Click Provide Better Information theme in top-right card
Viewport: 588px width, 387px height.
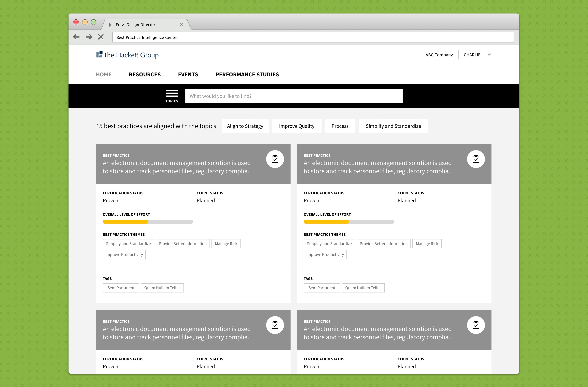384,244
